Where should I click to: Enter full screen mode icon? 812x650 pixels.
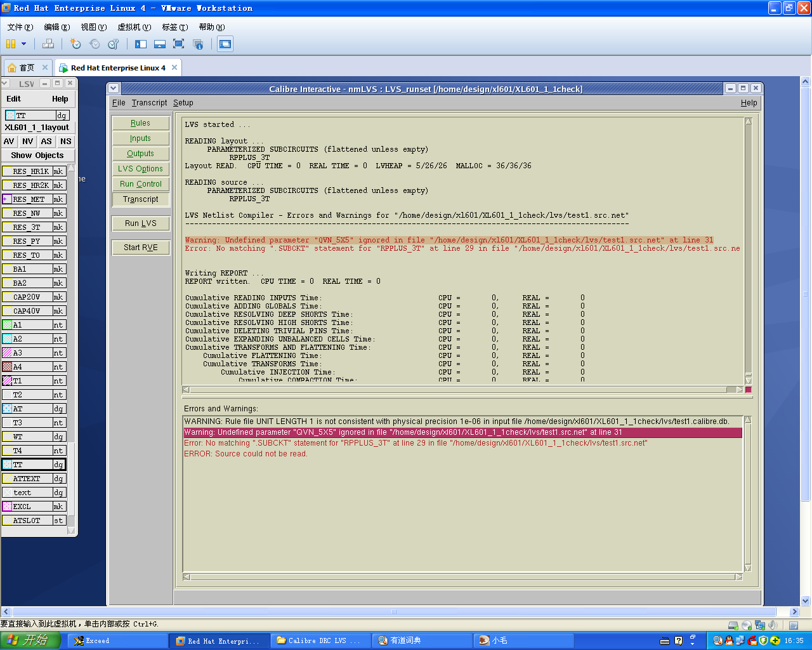[x=179, y=44]
